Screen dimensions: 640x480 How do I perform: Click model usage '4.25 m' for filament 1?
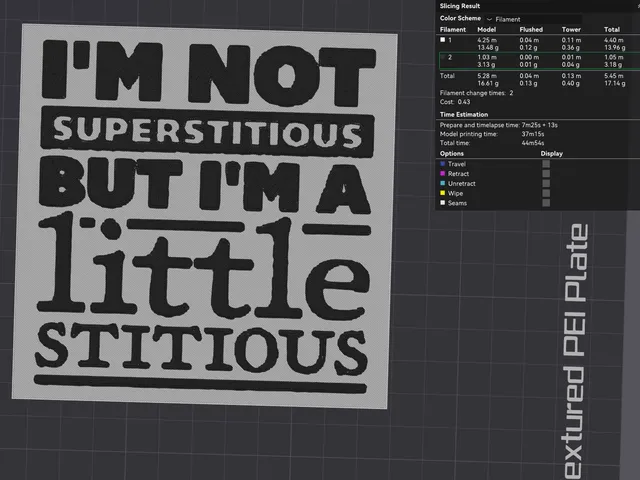(x=487, y=40)
